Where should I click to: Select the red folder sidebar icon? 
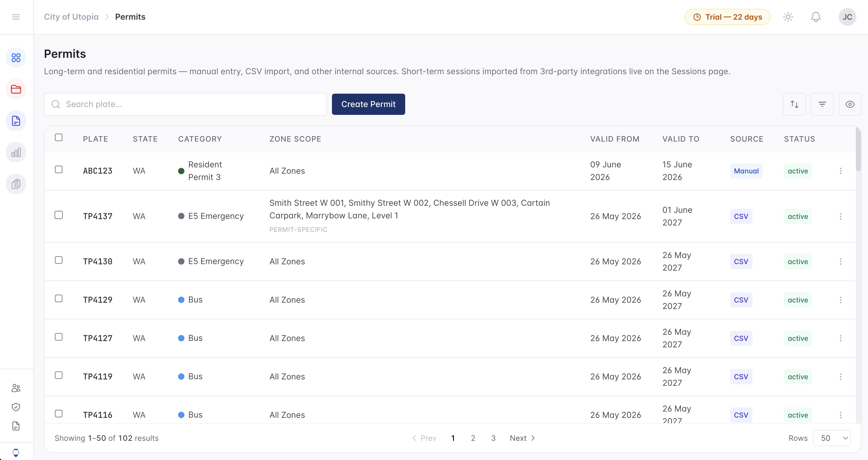pyautogui.click(x=16, y=89)
